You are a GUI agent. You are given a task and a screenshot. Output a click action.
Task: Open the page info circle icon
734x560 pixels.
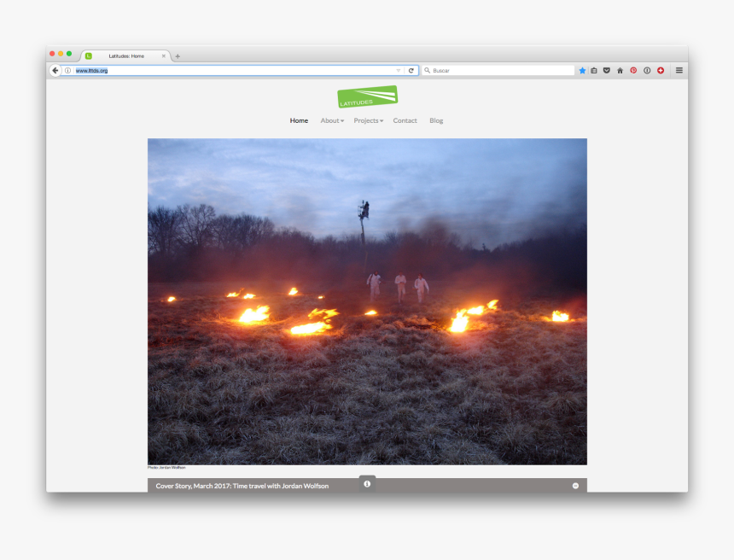(647, 70)
